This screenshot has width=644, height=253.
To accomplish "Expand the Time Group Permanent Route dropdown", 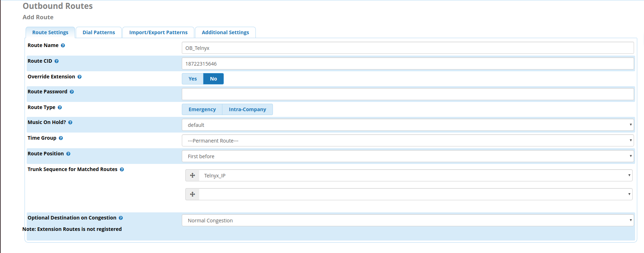I will click(407, 141).
